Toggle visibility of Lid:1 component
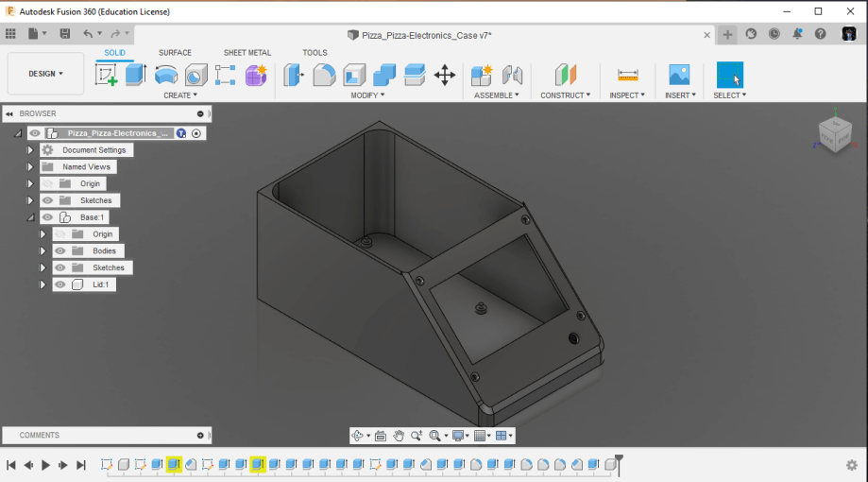 tap(60, 284)
